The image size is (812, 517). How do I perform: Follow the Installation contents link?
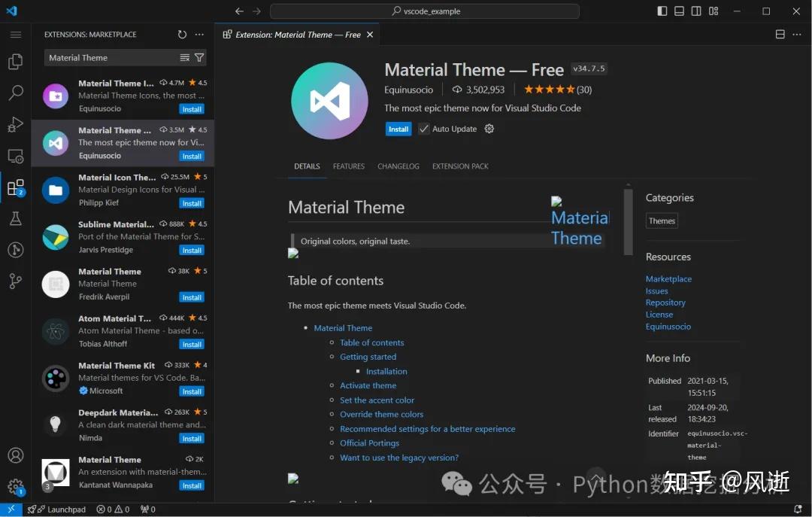(x=386, y=371)
